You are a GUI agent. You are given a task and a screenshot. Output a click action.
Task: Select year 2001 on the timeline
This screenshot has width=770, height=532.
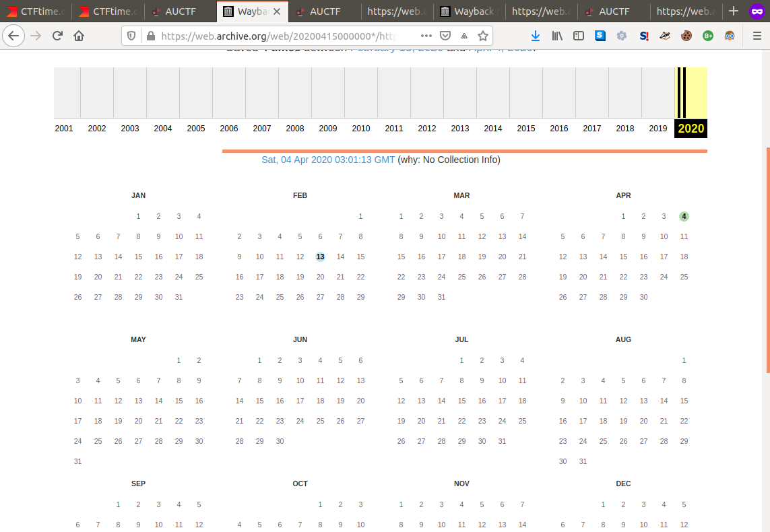click(x=64, y=129)
